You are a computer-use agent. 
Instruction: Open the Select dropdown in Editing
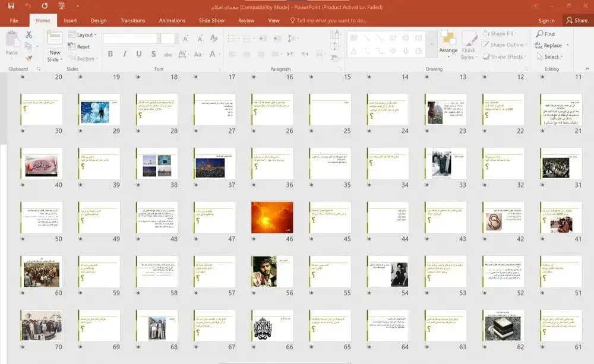549,56
